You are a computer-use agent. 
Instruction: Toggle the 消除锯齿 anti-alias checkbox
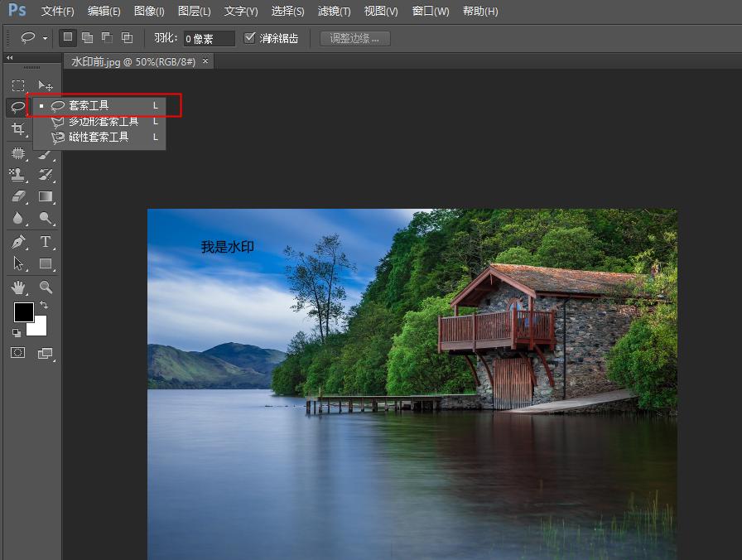249,37
